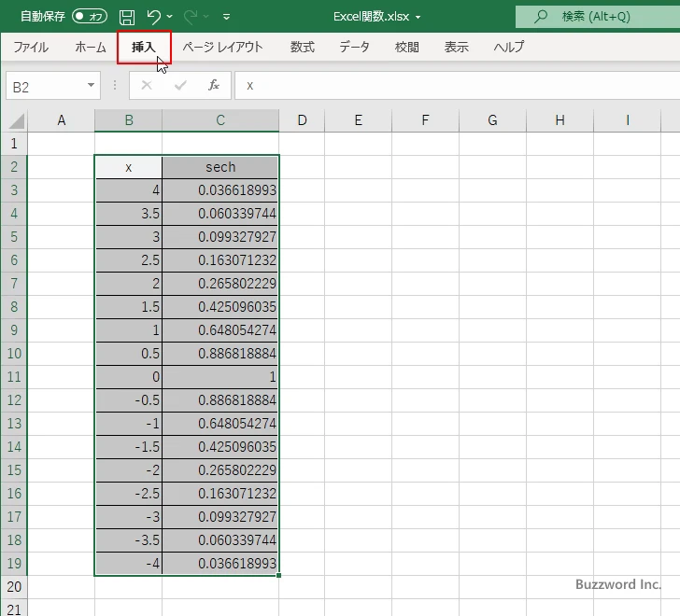
Task: Expand the Name Box dropdown arrow
Action: coord(92,85)
